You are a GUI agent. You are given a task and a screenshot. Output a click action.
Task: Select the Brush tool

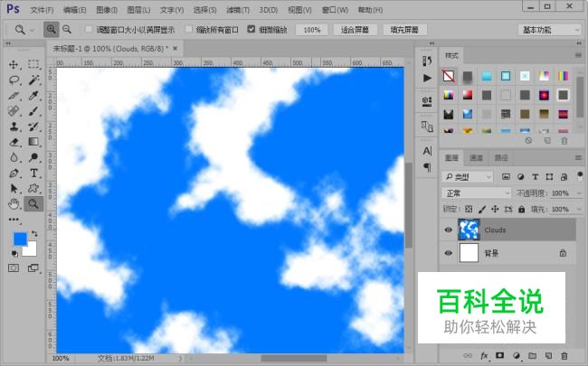click(33, 111)
